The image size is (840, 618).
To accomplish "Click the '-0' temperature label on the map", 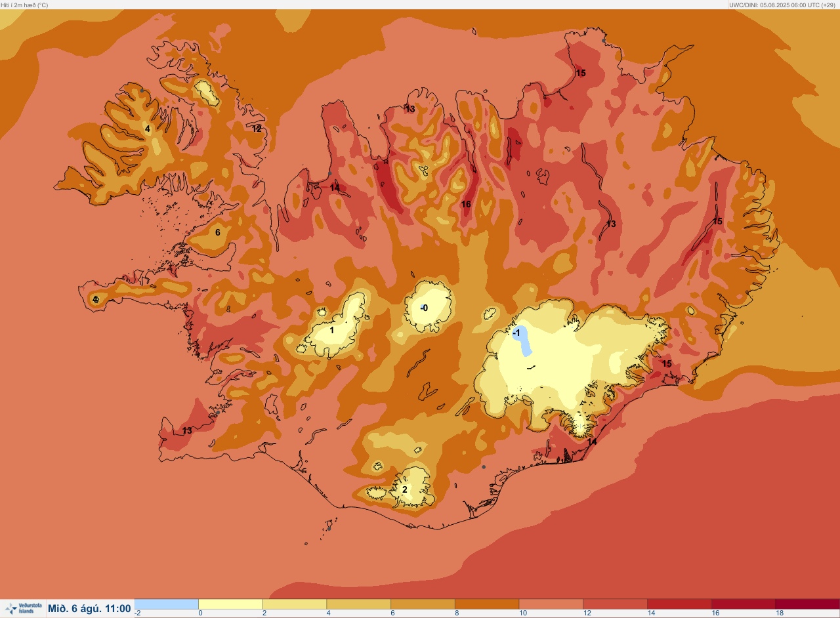I will pos(424,308).
